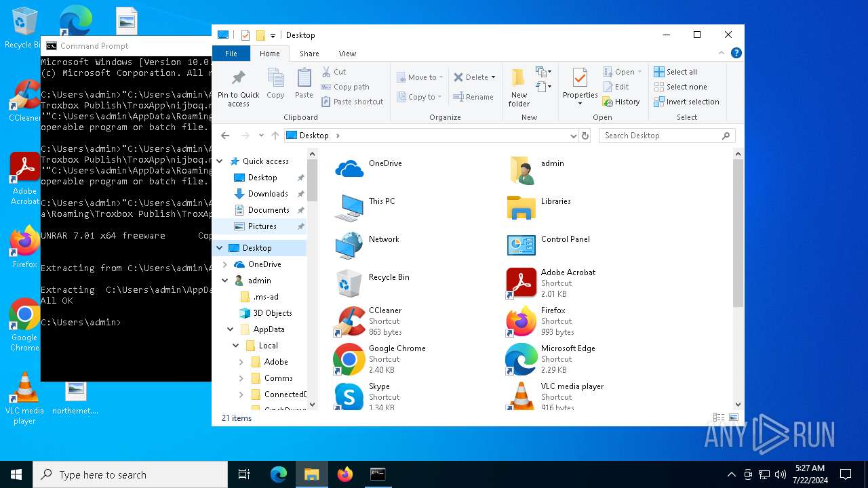Click Invert selection in ribbon
Image resolution: width=868 pixels, height=488 pixels.
click(x=686, y=102)
